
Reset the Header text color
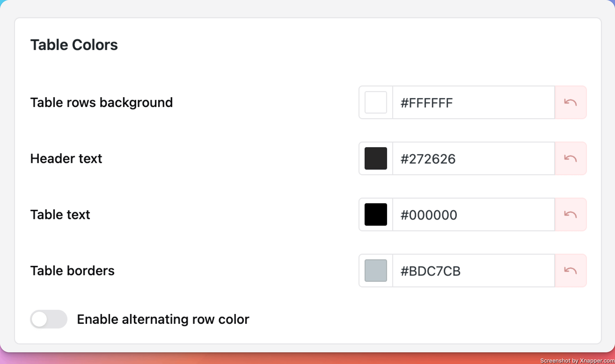pos(570,158)
